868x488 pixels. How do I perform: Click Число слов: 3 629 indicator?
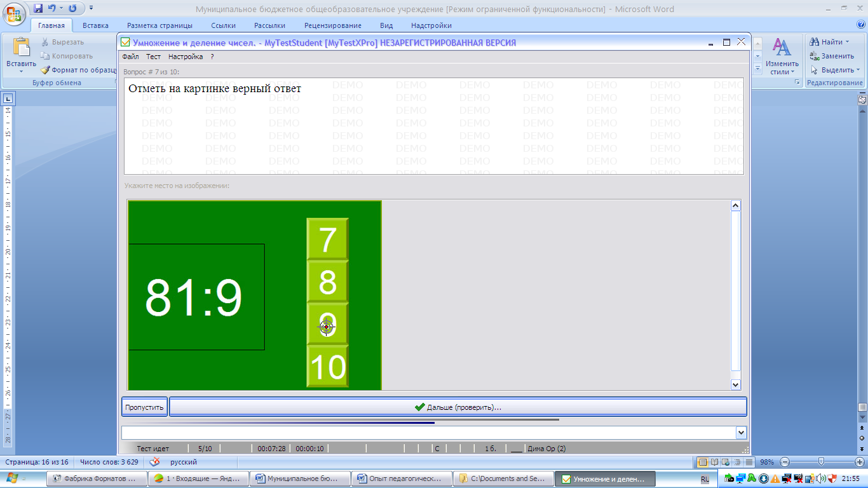pos(109,462)
